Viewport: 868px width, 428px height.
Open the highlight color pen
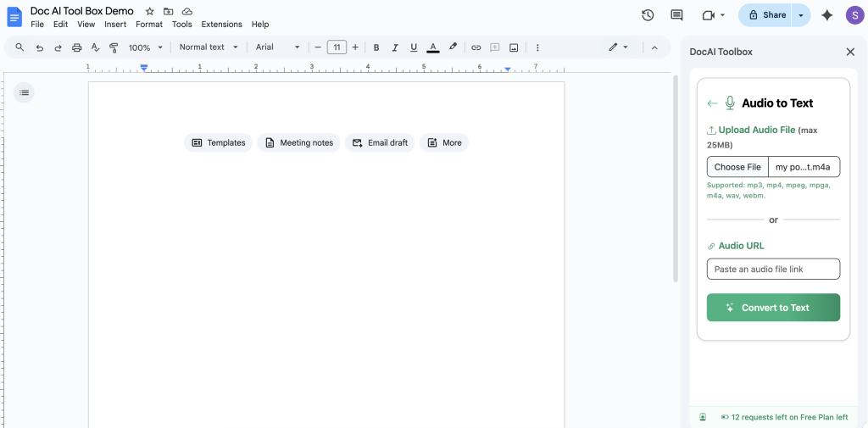(x=453, y=47)
